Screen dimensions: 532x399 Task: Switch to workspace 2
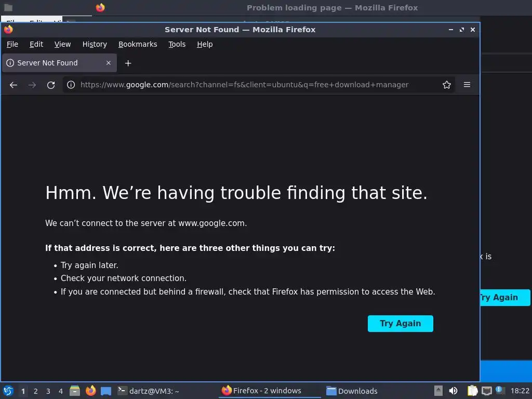pos(36,391)
